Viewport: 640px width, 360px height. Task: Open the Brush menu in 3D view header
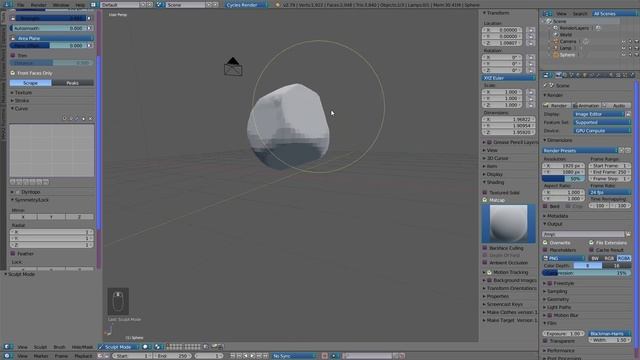click(x=59, y=347)
